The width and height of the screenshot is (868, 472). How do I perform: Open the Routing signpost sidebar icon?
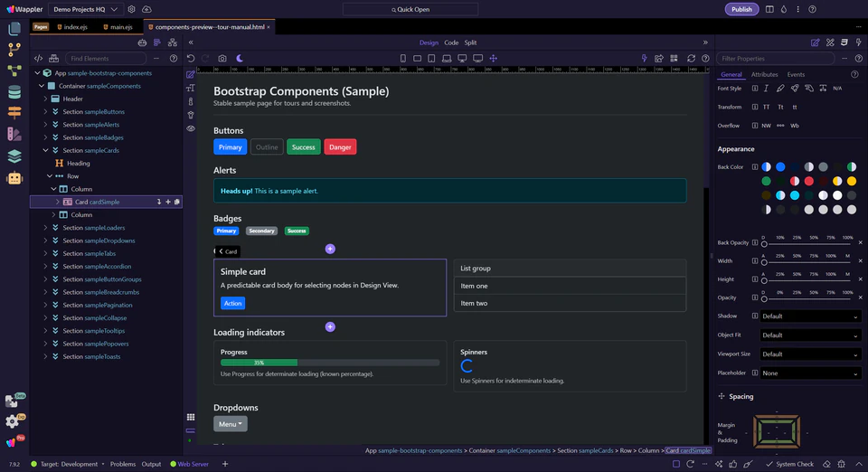point(14,112)
